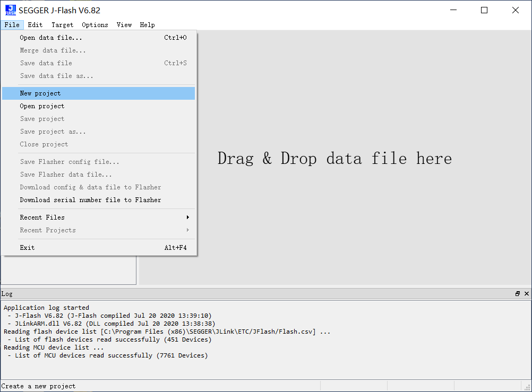This screenshot has width=532, height=392.
Task: Click the '7761 Devices' log line
Action: click(108, 355)
